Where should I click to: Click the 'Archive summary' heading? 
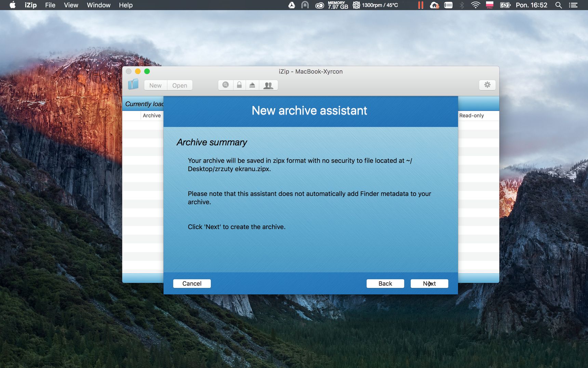point(212,142)
